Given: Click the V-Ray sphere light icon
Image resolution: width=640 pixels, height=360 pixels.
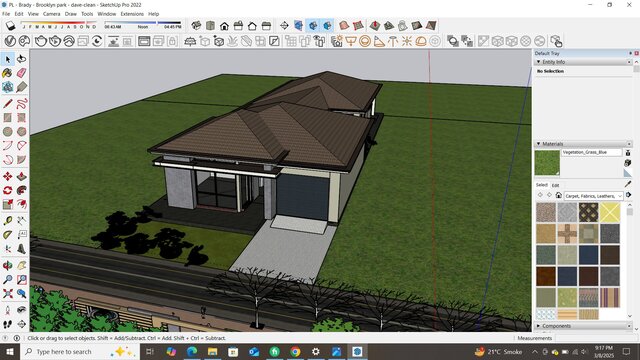Looking at the screenshot, I should [x=365, y=41].
